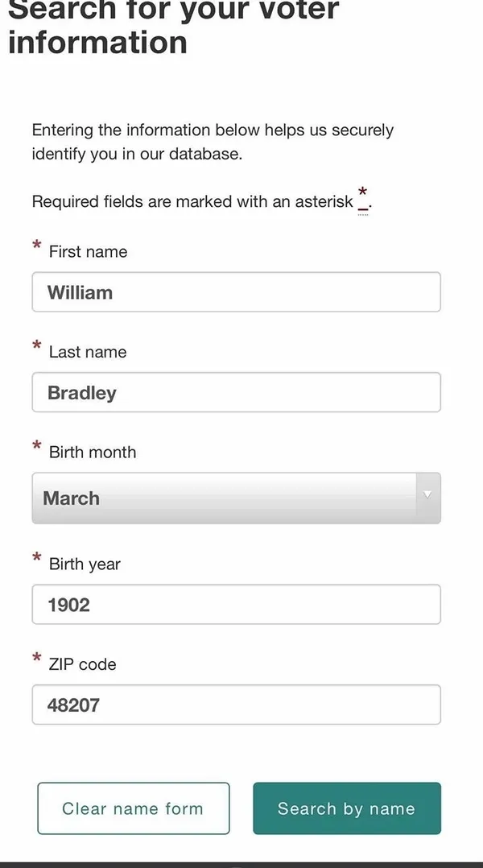Click the red asterisk beside First name
The height and width of the screenshot is (868, 483).
(x=37, y=245)
